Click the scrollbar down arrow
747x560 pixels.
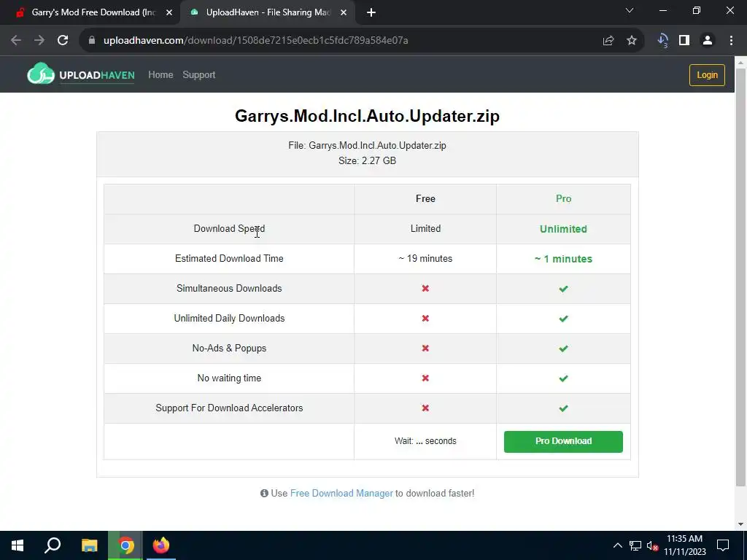[x=740, y=524]
